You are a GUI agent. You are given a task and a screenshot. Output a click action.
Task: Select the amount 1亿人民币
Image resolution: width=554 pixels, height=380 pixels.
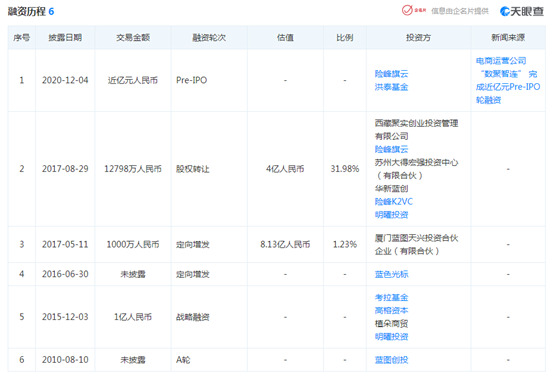[133, 317]
